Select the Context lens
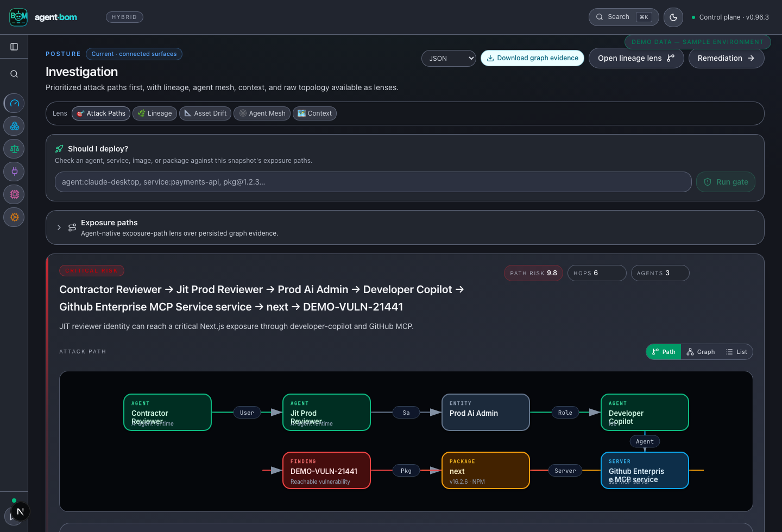Image resolution: width=782 pixels, height=532 pixels. coord(314,113)
